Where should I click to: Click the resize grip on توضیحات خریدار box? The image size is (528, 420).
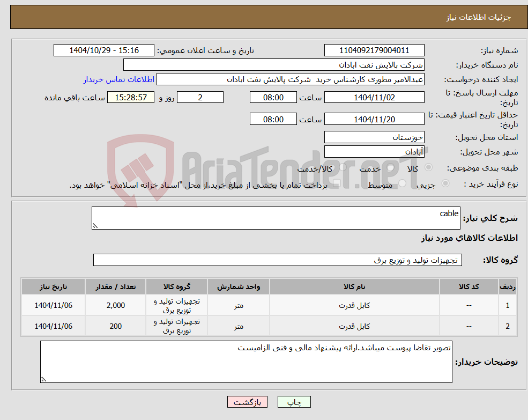pos(44,378)
